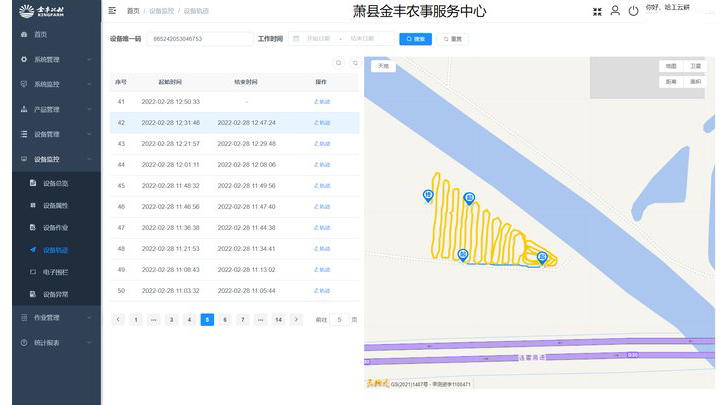
Task: Open 轨迹 link for row 42
Action: [x=321, y=123]
